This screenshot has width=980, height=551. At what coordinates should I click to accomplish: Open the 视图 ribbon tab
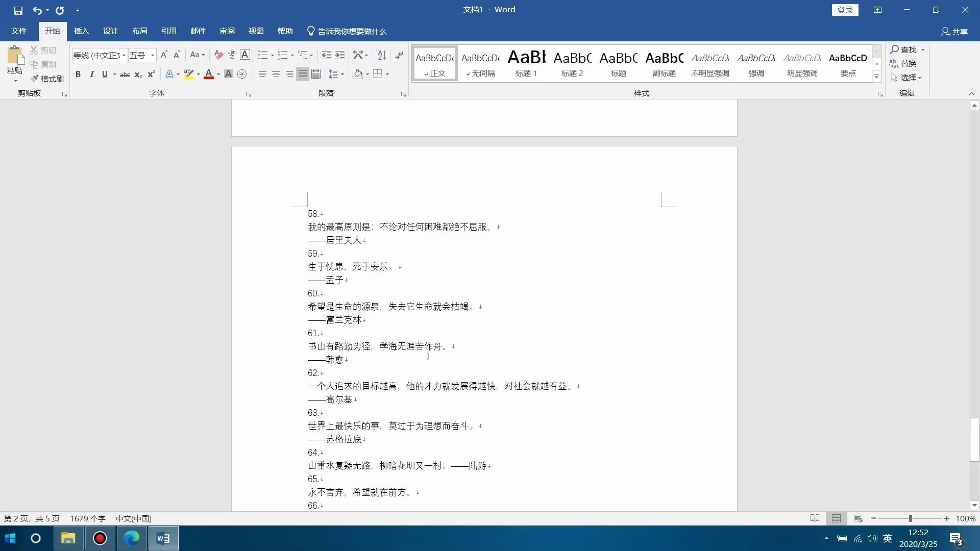coord(256,31)
